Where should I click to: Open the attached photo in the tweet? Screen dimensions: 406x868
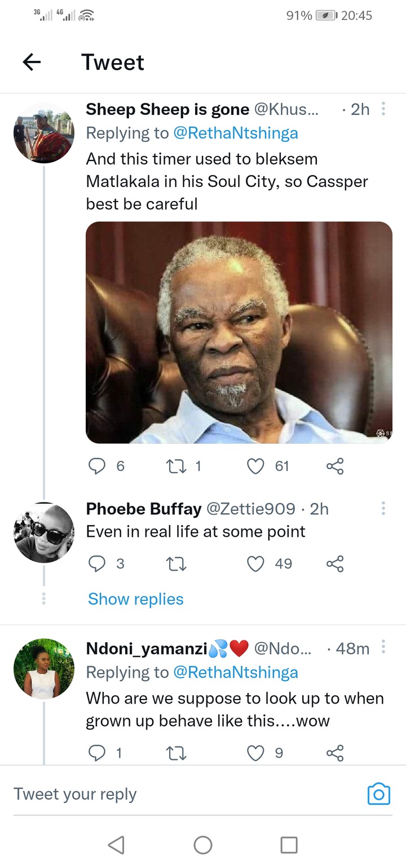click(239, 332)
